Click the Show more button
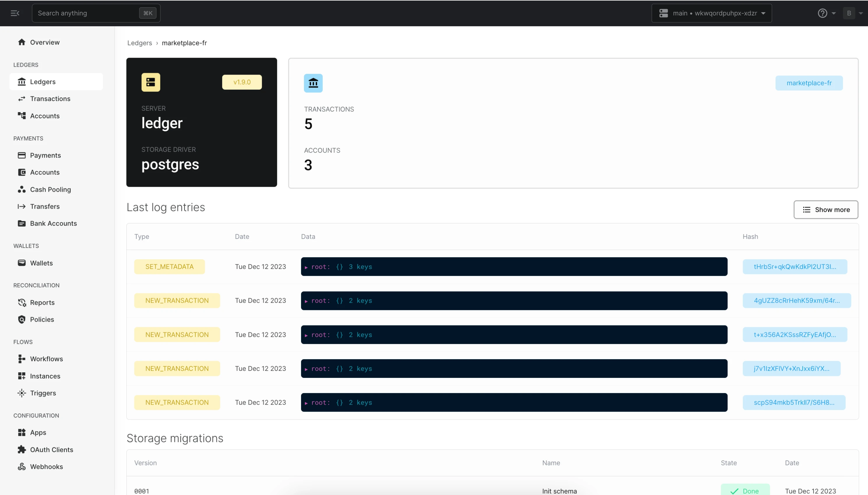This screenshot has height=495, width=868. (826, 209)
